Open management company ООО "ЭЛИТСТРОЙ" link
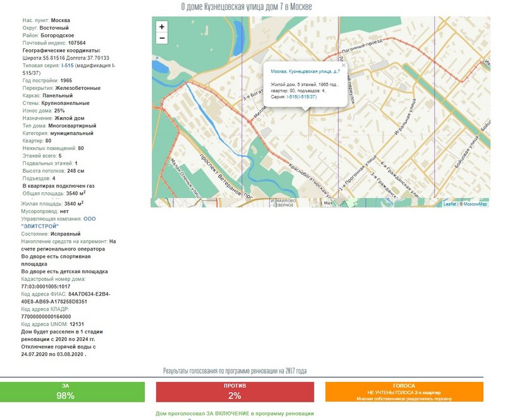The image size is (506, 420). [x=58, y=223]
